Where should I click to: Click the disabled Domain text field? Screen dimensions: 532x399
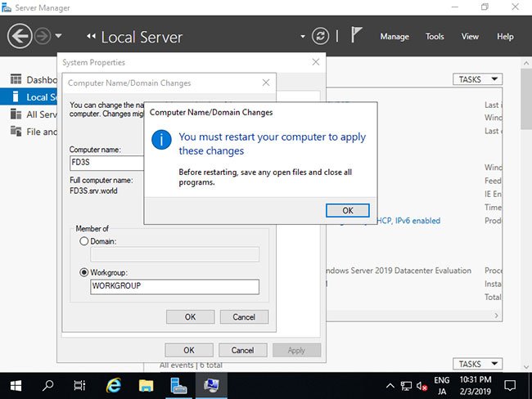[x=174, y=254]
